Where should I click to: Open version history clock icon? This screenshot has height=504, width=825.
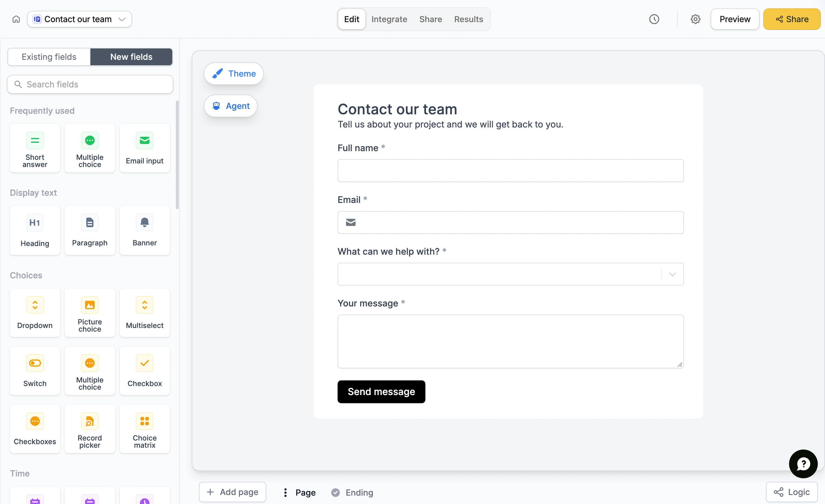point(654,19)
